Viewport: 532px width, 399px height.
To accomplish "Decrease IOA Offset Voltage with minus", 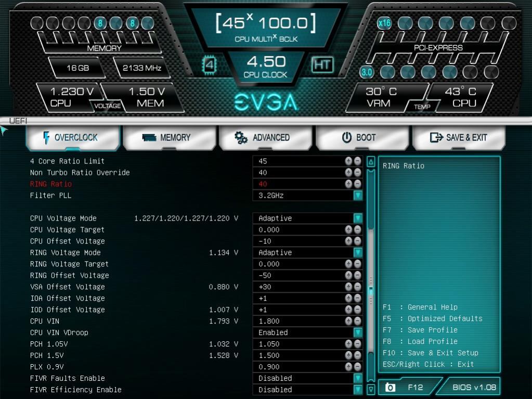I will coord(358,298).
